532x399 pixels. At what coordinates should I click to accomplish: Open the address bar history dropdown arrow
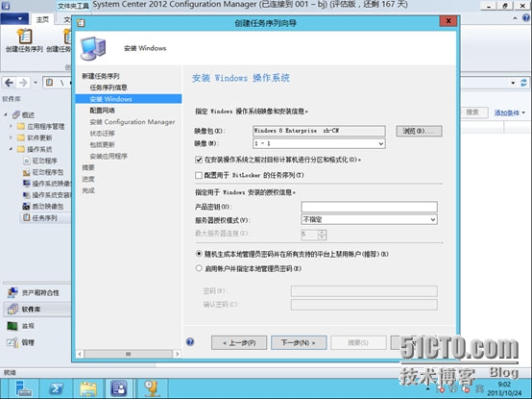point(513,83)
